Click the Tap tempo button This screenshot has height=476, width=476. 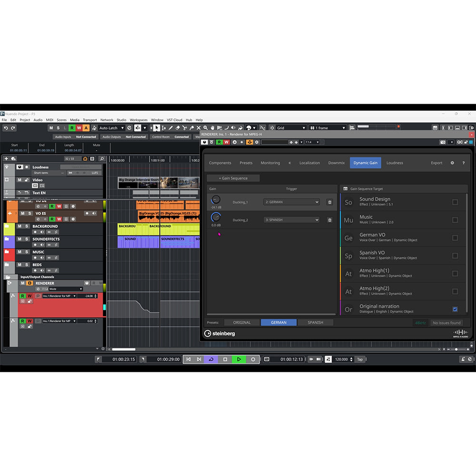pyautogui.click(x=360, y=359)
